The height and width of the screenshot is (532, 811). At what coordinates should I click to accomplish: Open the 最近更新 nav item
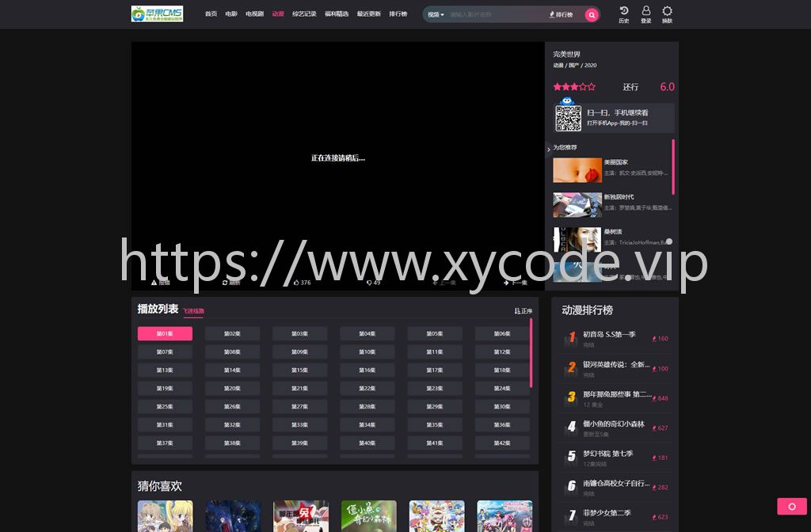click(x=369, y=14)
